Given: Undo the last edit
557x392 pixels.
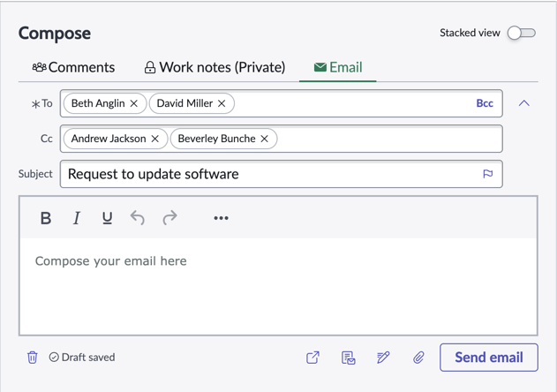Looking at the screenshot, I should pos(138,217).
